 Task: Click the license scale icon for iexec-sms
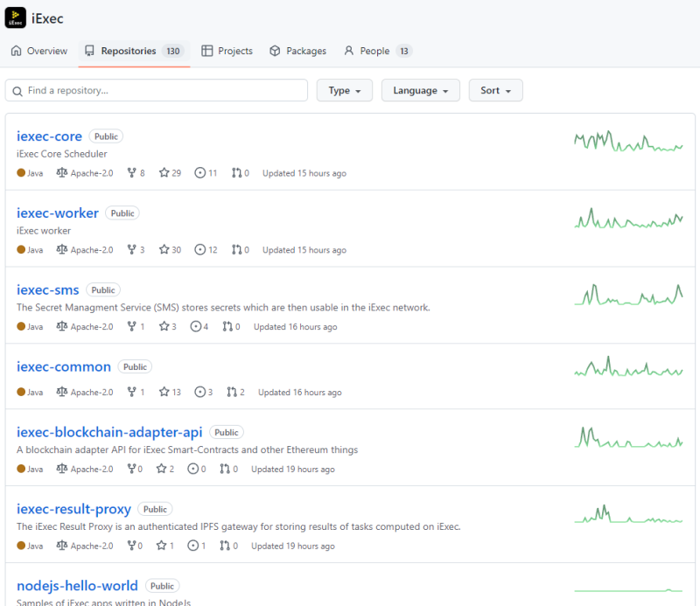tap(61, 326)
